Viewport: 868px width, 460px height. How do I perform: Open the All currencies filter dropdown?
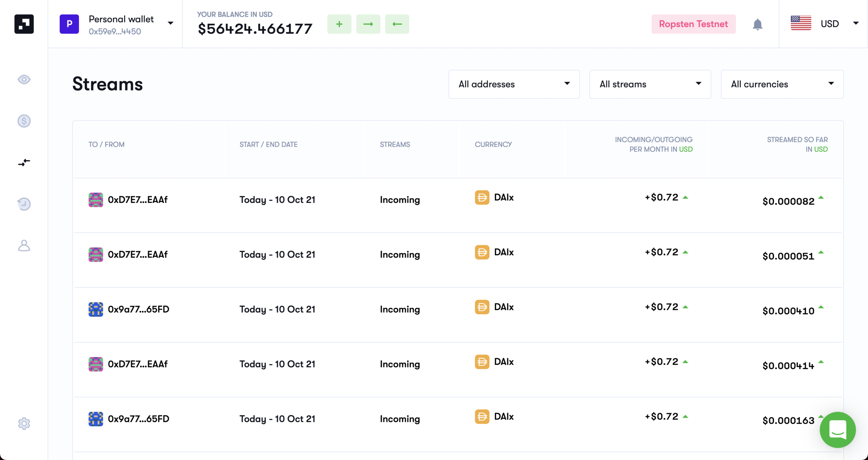coord(782,84)
